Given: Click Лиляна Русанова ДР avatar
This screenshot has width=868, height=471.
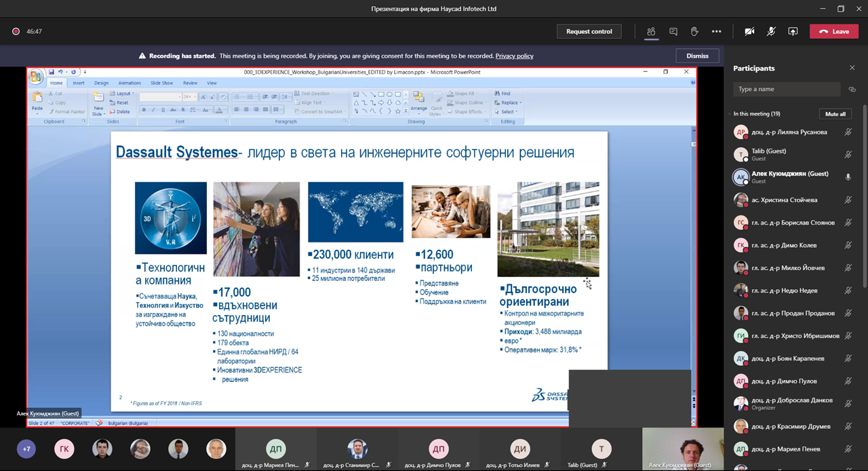Looking at the screenshot, I should (741, 132).
